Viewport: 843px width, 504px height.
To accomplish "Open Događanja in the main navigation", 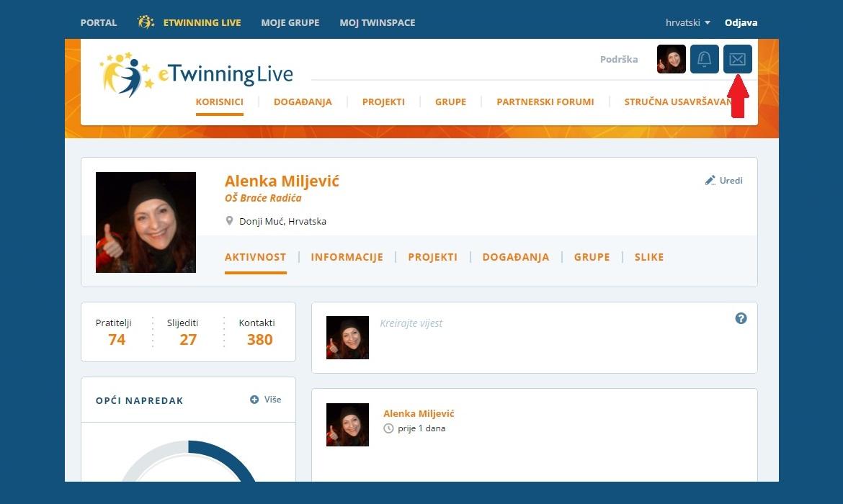I will coord(303,102).
